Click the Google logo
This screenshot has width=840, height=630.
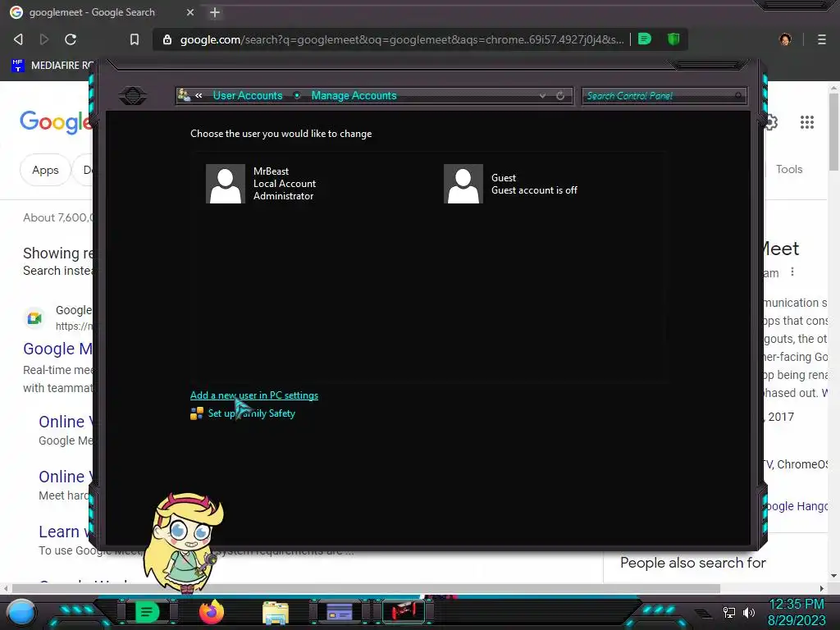[x=56, y=122]
